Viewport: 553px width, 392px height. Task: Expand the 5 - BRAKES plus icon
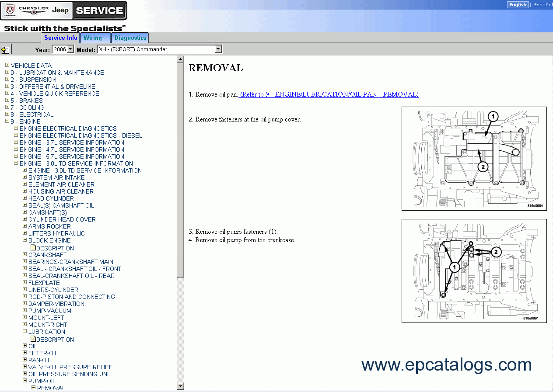tap(7, 101)
